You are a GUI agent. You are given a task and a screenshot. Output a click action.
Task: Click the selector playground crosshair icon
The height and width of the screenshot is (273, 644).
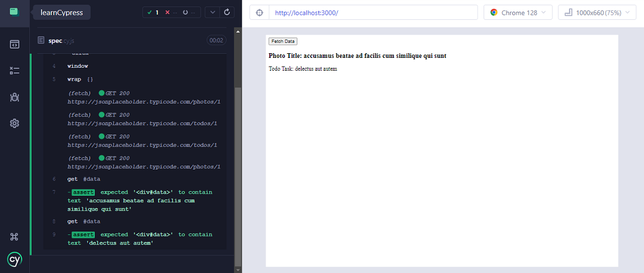pos(259,13)
